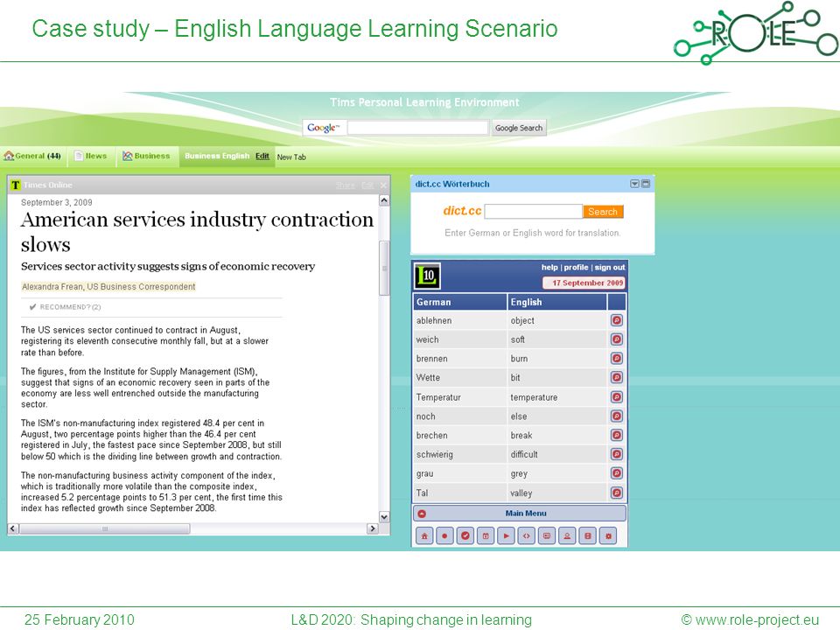Click the red icon beside 'temperature' row
This screenshot has width=840, height=630.
(x=617, y=397)
